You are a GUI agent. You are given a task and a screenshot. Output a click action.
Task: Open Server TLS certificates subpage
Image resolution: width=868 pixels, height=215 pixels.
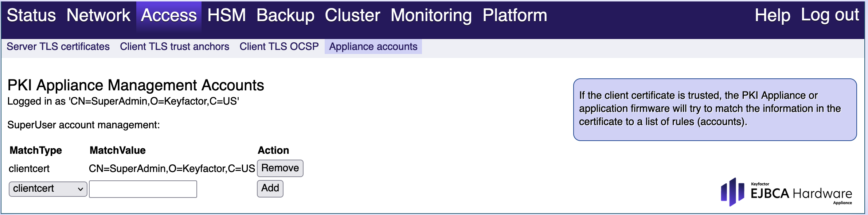click(58, 47)
